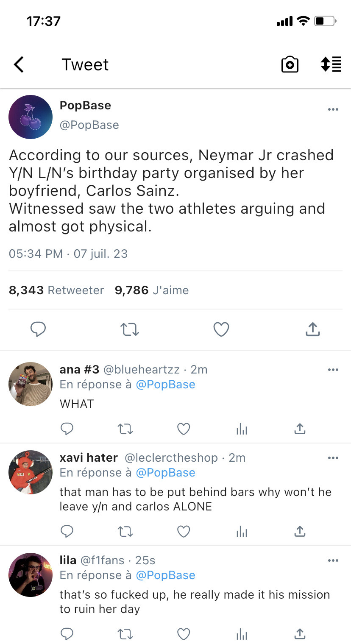This screenshot has height=644, width=351.
Task: Open PopBase cherry profile picture
Action: (31, 117)
